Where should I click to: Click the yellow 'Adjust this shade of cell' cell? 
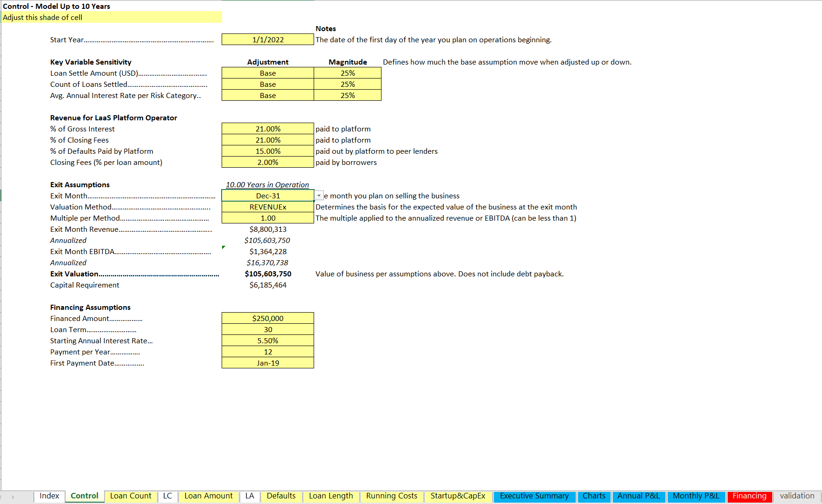112,17
